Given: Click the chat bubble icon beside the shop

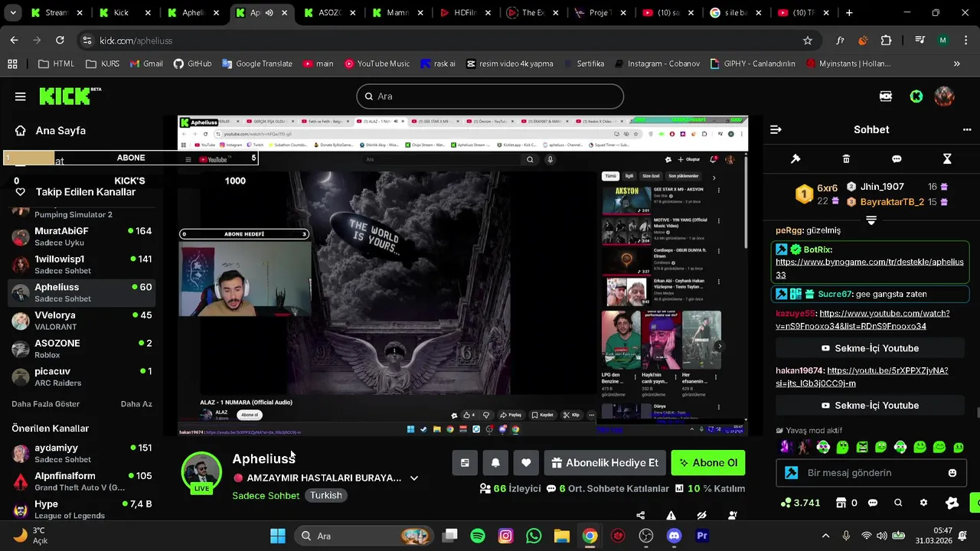Looking at the screenshot, I should pyautogui.click(x=873, y=503).
